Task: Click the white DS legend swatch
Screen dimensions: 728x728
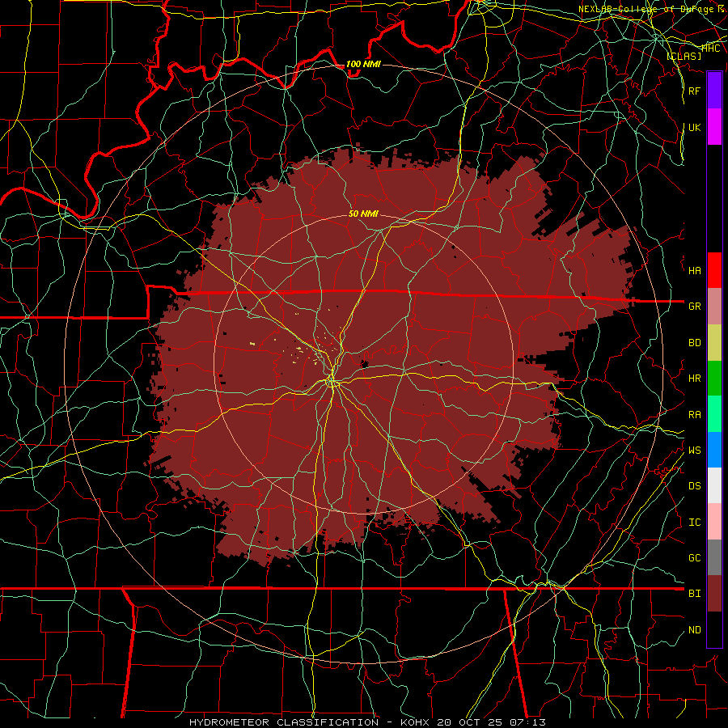Action: 714,485
